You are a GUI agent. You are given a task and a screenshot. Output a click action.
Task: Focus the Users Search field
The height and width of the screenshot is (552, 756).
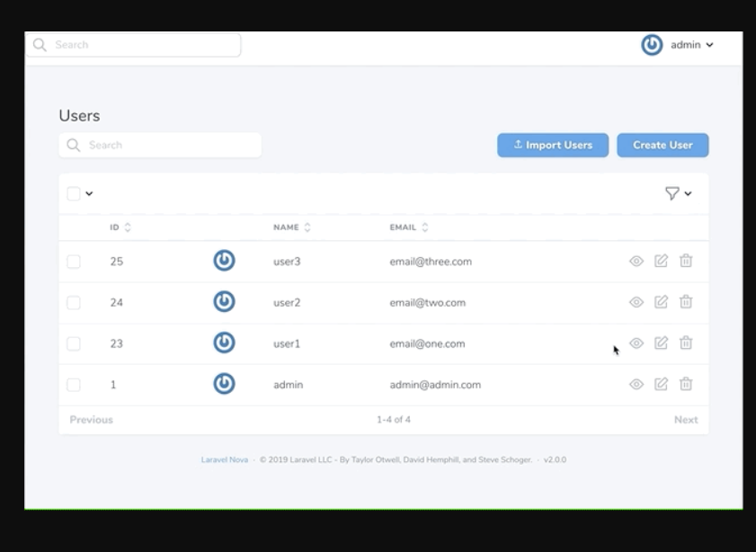[x=160, y=145]
